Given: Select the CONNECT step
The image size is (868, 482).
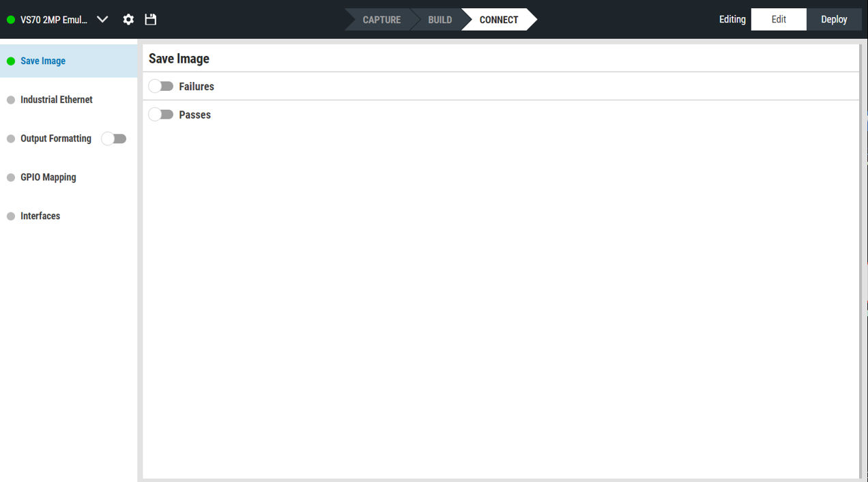Looking at the screenshot, I should click(x=499, y=20).
